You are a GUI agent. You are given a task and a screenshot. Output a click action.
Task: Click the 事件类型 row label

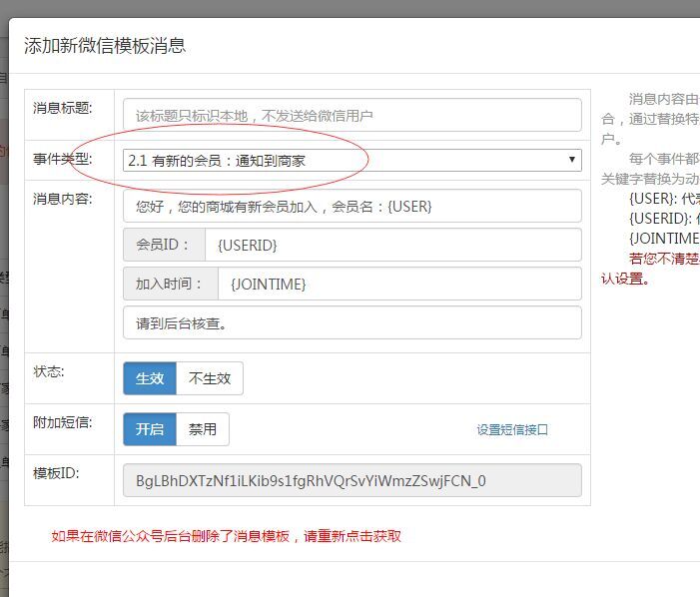click(62, 159)
